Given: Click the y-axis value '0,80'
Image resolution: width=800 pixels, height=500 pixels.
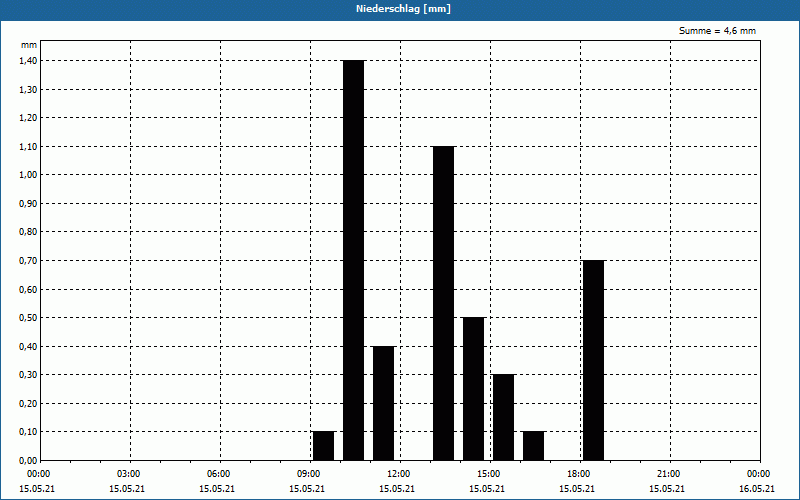Looking at the screenshot, I should (29, 232).
